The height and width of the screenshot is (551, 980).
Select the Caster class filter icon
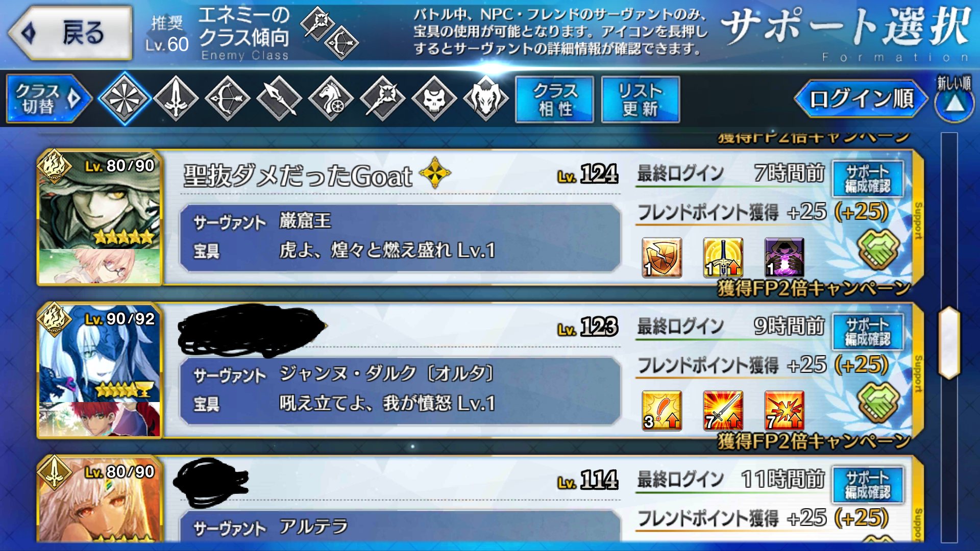(382, 99)
